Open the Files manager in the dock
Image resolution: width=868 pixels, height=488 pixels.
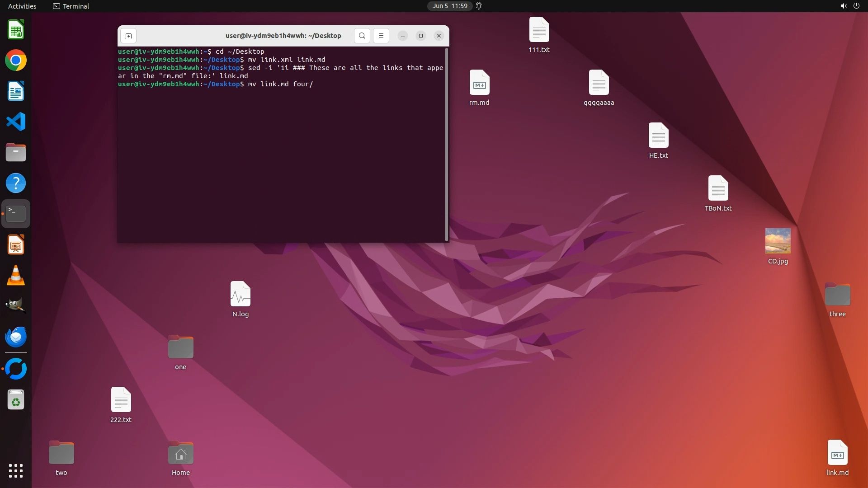click(16, 153)
